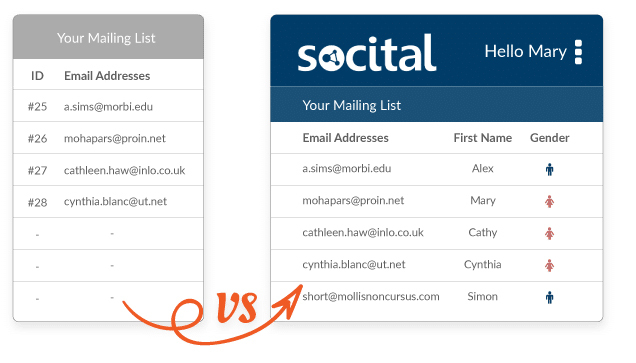Click the orange VS arrow graphic
636x363 pixels.
click(214, 314)
